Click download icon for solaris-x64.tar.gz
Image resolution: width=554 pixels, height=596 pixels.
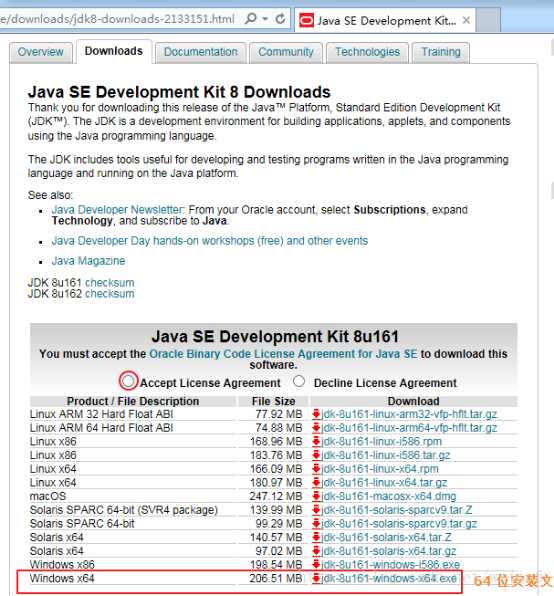[316, 551]
